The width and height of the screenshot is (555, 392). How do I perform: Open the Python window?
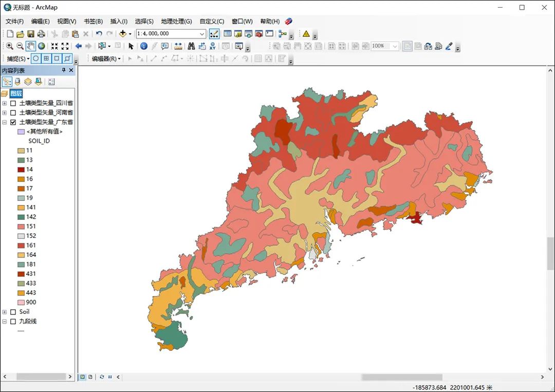click(x=269, y=33)
